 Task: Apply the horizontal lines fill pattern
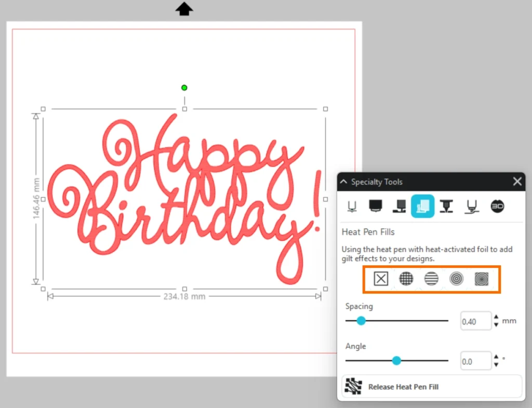431,279
